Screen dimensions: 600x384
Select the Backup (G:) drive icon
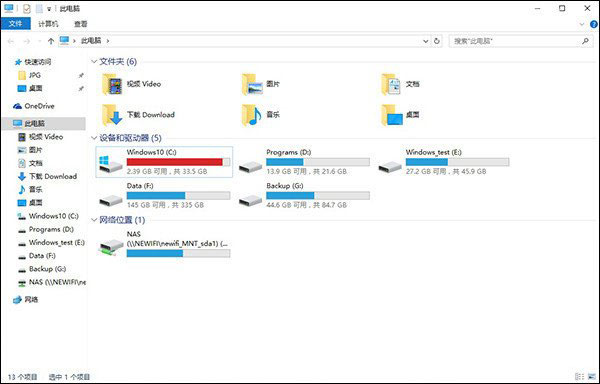click(250, 200)
